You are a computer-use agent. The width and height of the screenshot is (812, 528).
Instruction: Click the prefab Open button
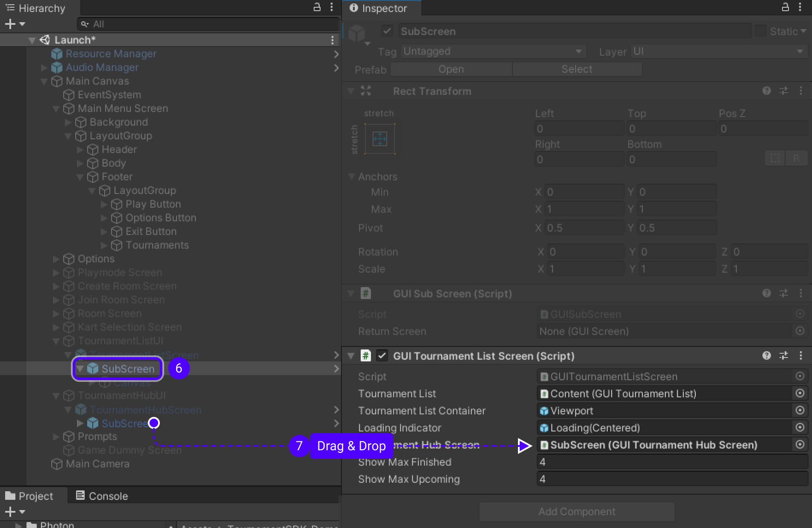451,69
